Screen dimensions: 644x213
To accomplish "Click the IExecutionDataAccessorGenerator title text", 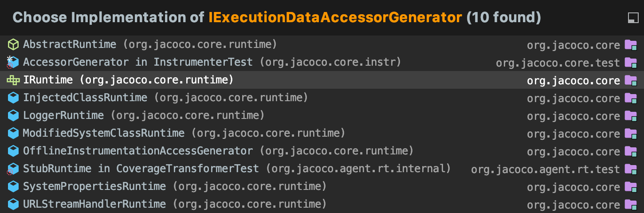I will (335, 18).
